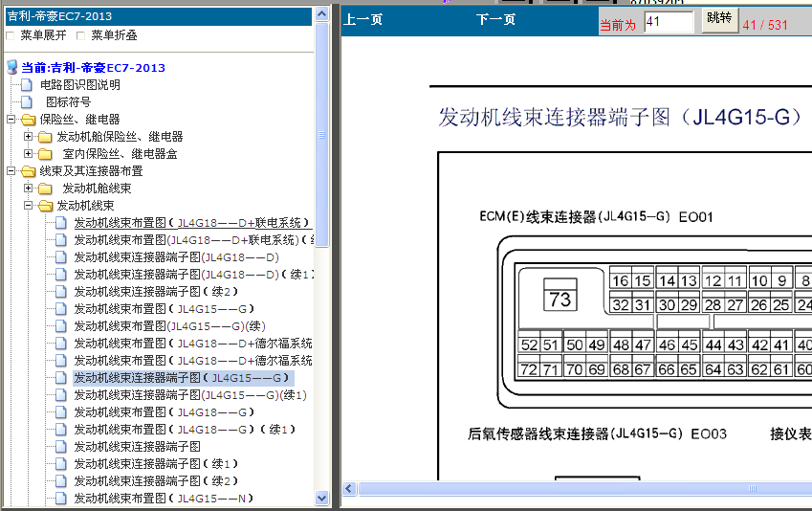Go to previous page with 上一页
812x511 pixels.
[363, 20]
